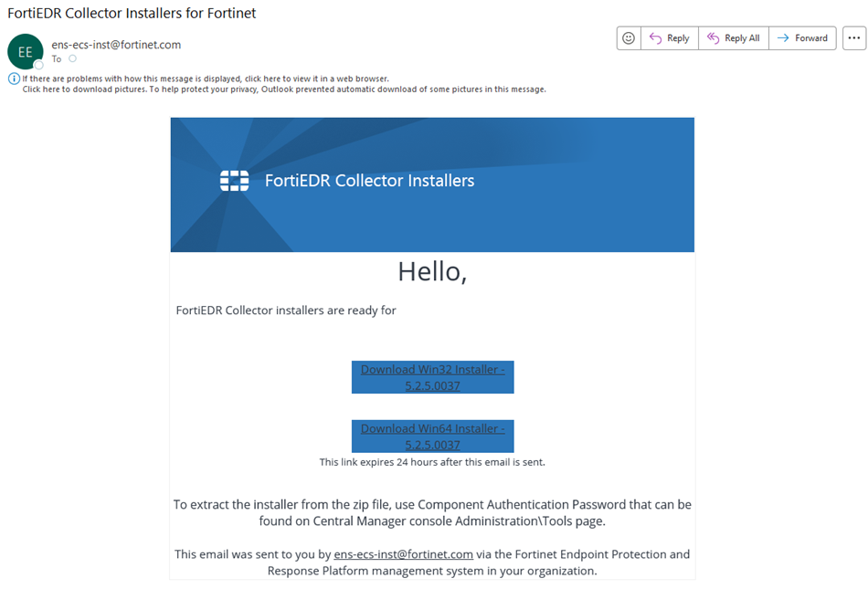Viewport: 868px width, 589px height.
Task: Open the more actions ellipsis menu
Action: coord(853,38)
